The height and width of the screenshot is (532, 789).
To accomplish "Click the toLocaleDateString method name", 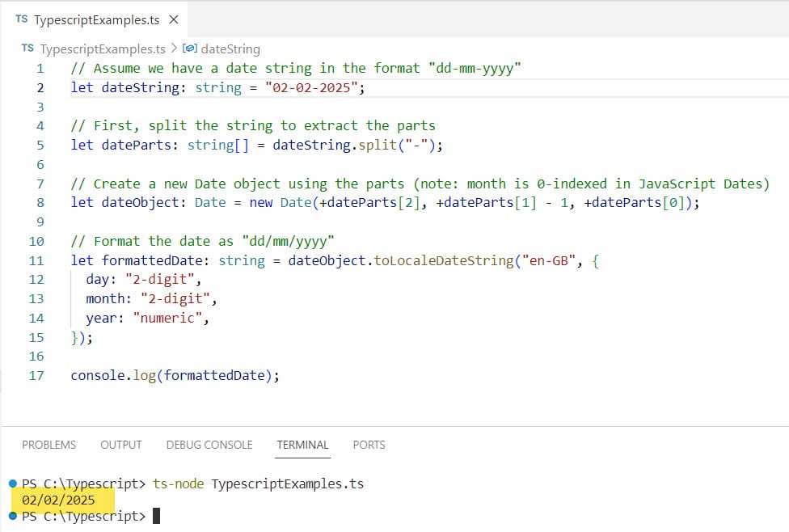I will pyautogui.click(x=444, y=260).
